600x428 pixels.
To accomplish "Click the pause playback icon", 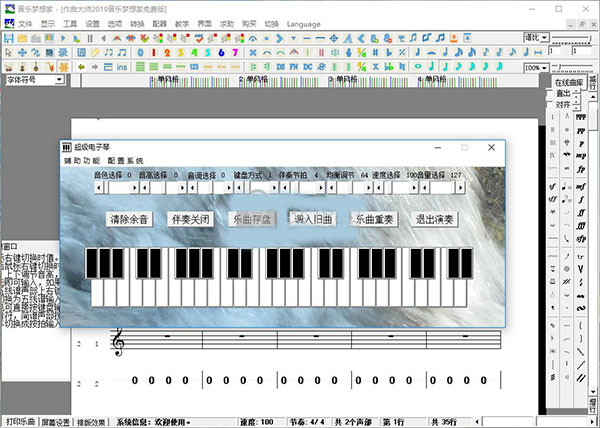I will click(x=89, y=38).
